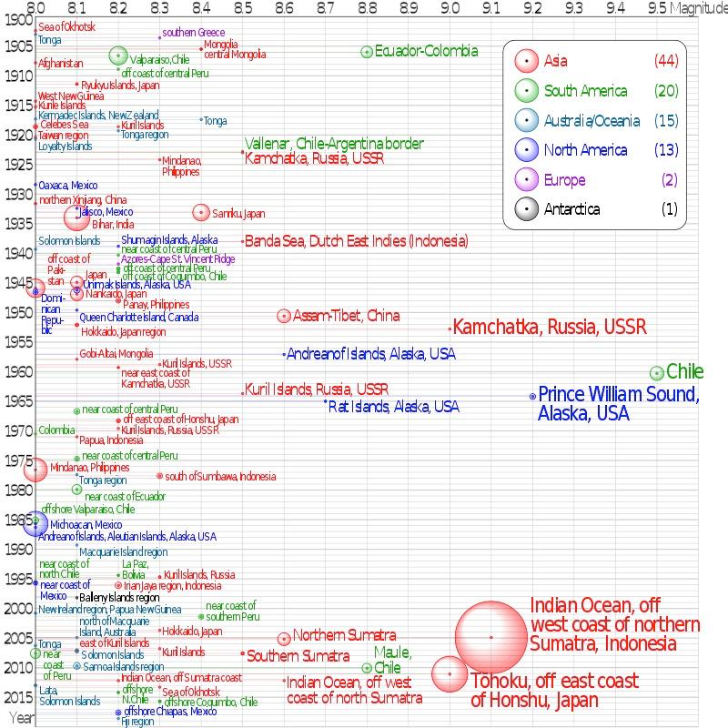Click the 'Southern Sumatra' label
Viewport: 728px width, 728px height.
pos(298,656)
